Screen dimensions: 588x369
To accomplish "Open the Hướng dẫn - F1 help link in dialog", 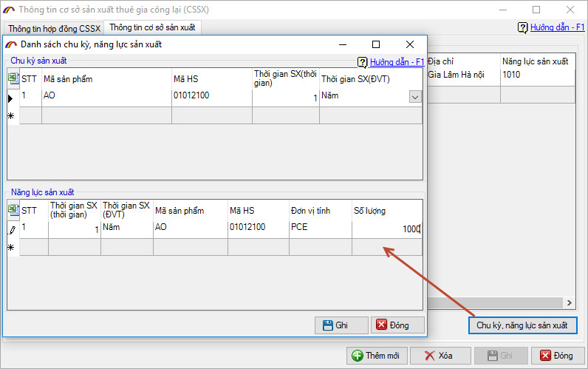I will point(397,62).
